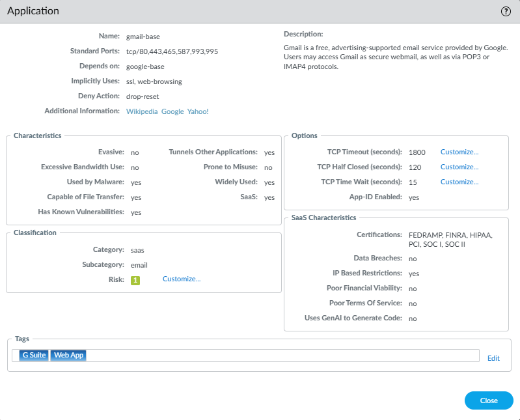
Task: Click the SaaS yes value in Characteristics
Action: click(269, 197)
